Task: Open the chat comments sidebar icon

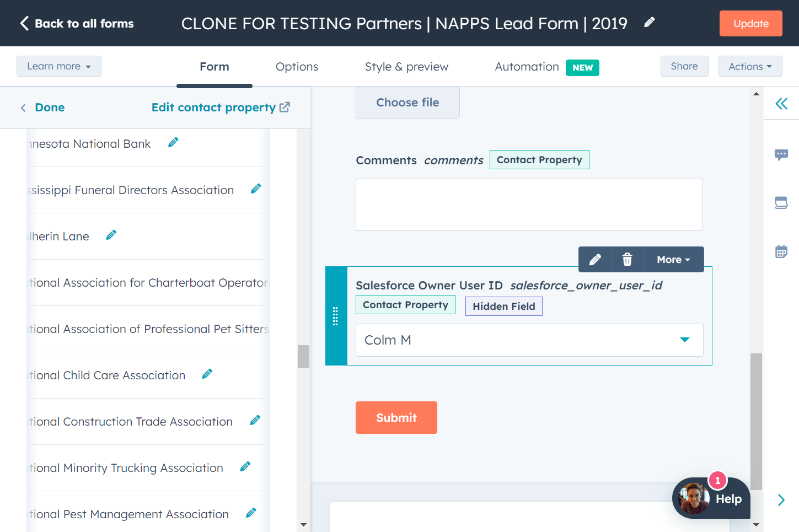Action: tap(781, 155)
